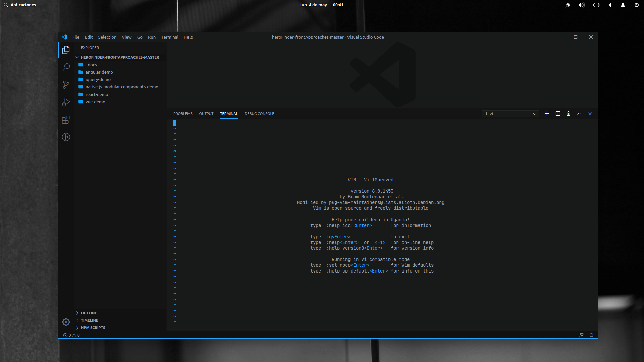644x362 pixels.
Task: Expand the OUTLINE section
Action: 89,313
